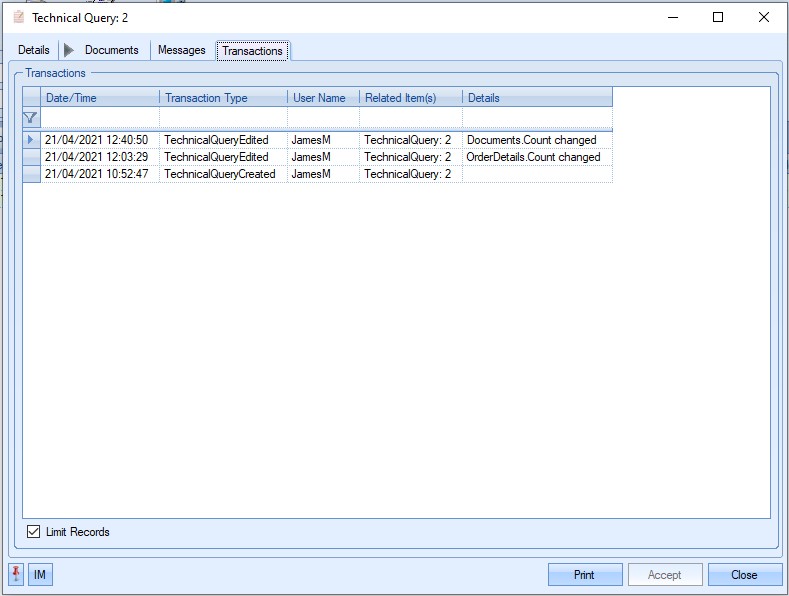The width and height of the screenshot is (789, 596).
Task: Click the pin icon at bottom left
Action: 16,575
